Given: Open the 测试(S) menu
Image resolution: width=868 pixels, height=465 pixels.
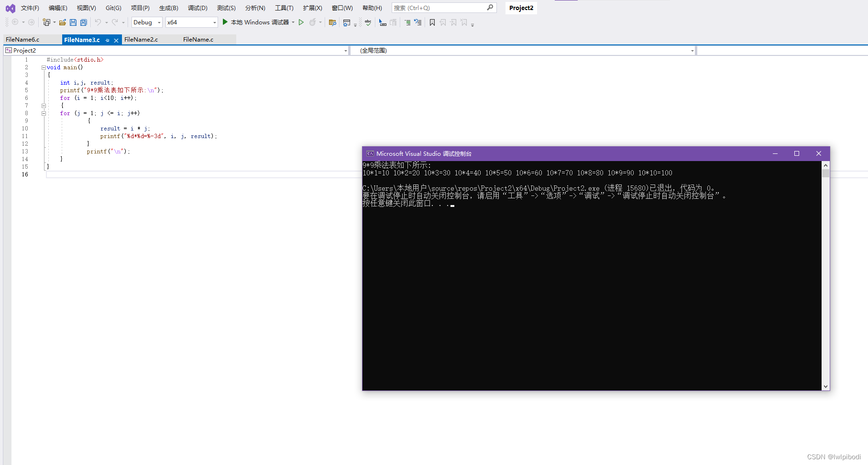Looking at the screenshot, I should tap(226, 8).
